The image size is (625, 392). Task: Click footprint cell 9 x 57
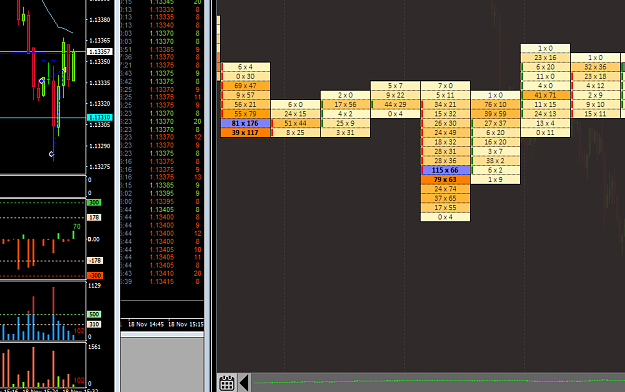pos(246,95)
